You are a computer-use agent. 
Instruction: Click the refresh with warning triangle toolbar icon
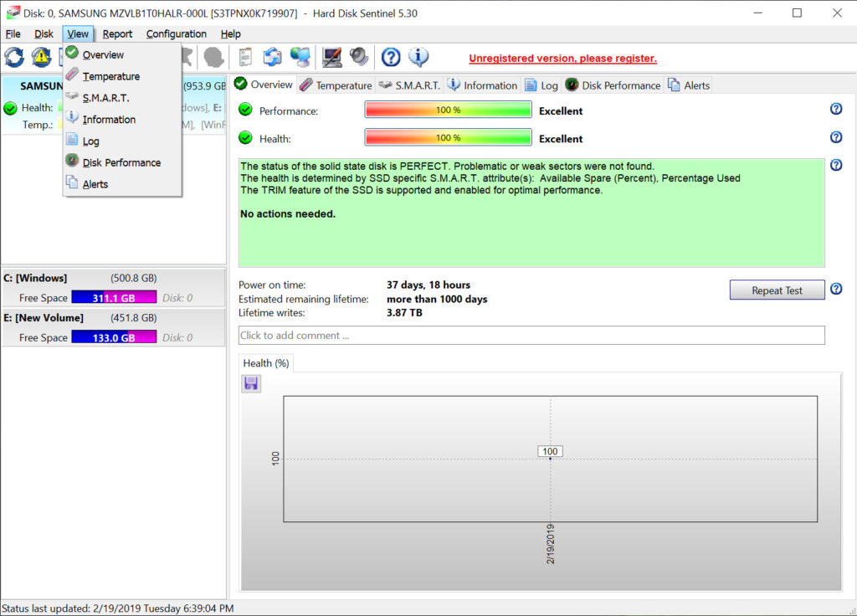click(x=41, y=57)
